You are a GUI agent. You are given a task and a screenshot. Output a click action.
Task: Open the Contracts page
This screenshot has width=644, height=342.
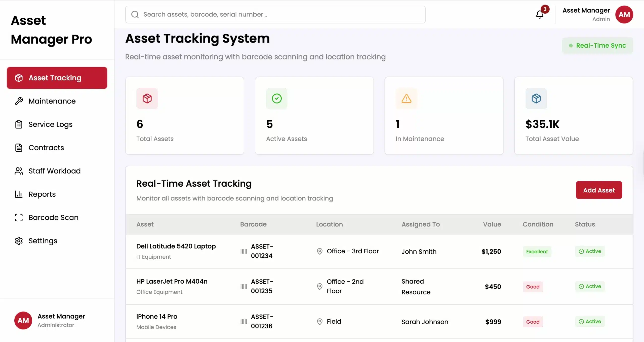click(46, 148)
